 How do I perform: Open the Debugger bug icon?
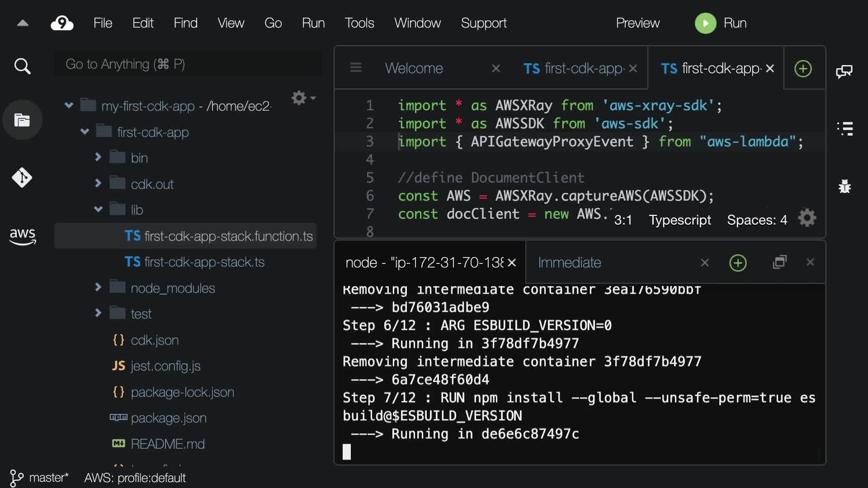pyautogui.click(x=844, y=186)
